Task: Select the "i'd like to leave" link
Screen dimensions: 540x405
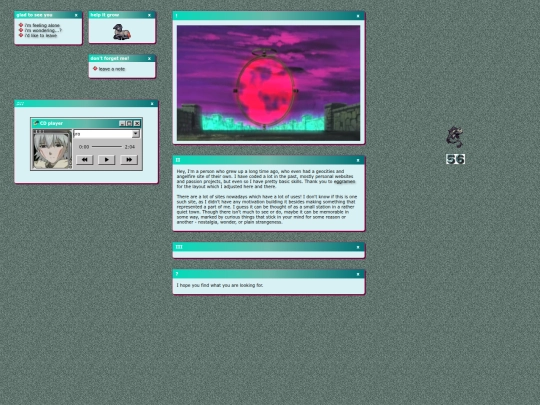Action: [41, 35]
